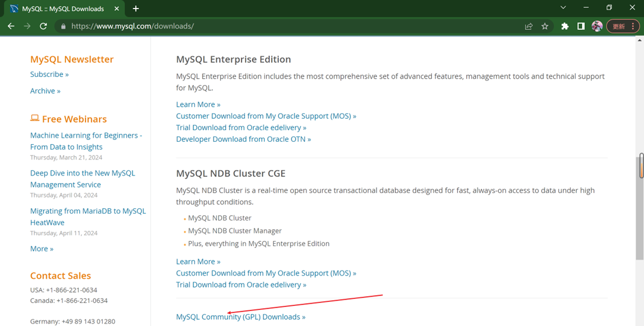This screenshot has height=326, width=644.
Task: Select the MySQL Enterprise Edition heading
Action: 233,59
